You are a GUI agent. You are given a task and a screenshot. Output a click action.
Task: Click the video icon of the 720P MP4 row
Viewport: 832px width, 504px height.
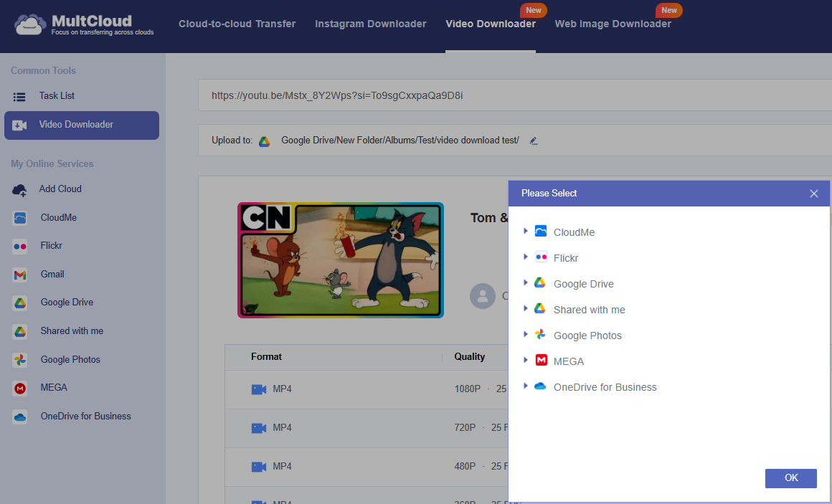click(x=258, y=428)
